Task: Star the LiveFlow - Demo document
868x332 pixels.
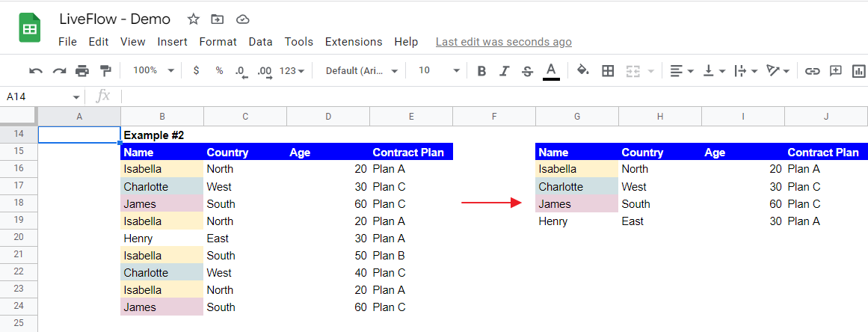Action: click(193, 19)
